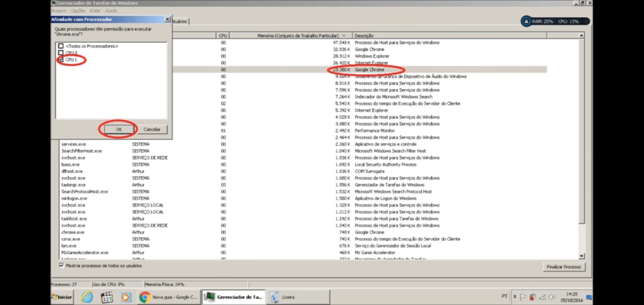The width and height of the screenshot is (644, 305).
Task: Click Local Security Authority Process description
Action: point(386,164)
